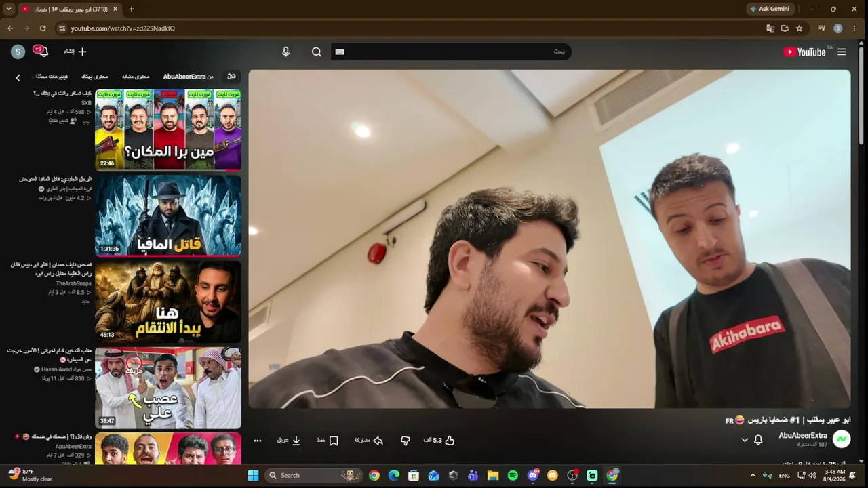Image resolution: width=868 pixels, height=488 pixels.
Task: Open the ENG language indicator
Action: 785,476
